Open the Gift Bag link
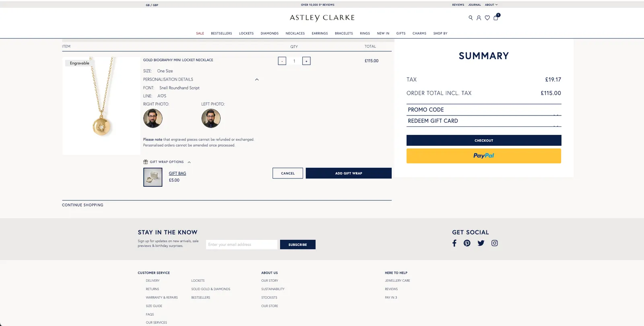Viewport: 644px width, 326px height. (178, 173)
